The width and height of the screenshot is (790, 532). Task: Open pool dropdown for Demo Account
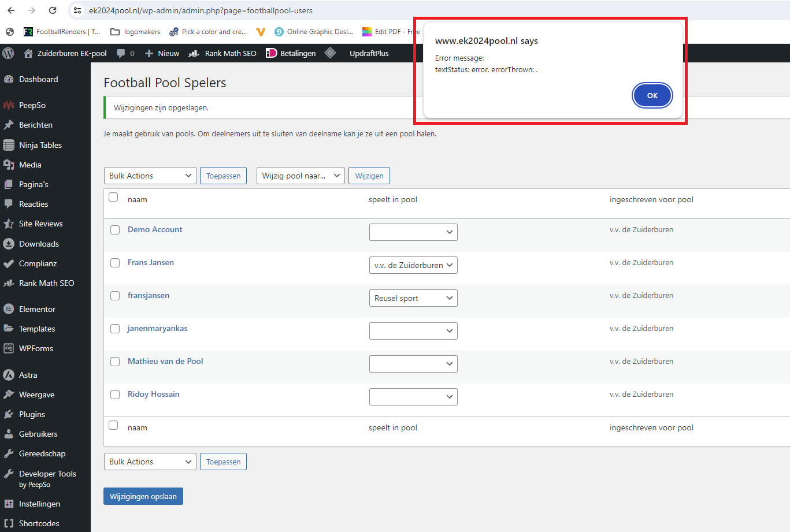point(413,232)
